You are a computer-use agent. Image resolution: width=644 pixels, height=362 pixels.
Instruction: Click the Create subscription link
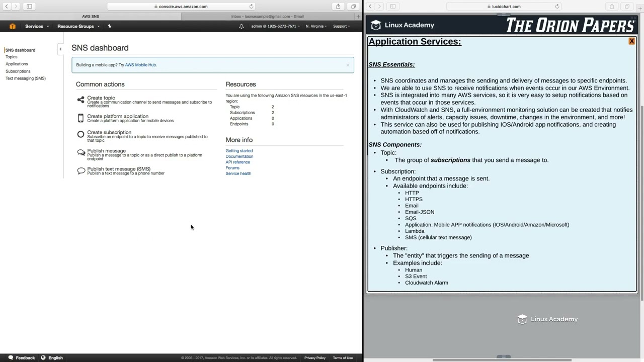(x=109, y=132)
